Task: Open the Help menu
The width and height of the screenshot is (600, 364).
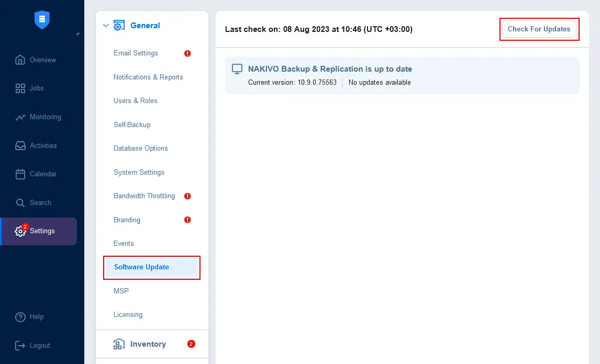Action: (x=37, y=317)
